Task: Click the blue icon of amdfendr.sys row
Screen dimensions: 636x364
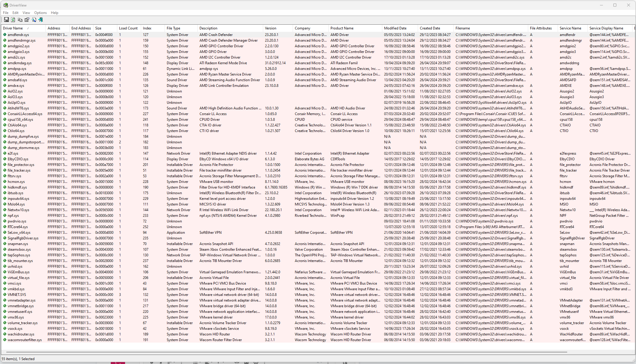Action: [x=5, y=34]
